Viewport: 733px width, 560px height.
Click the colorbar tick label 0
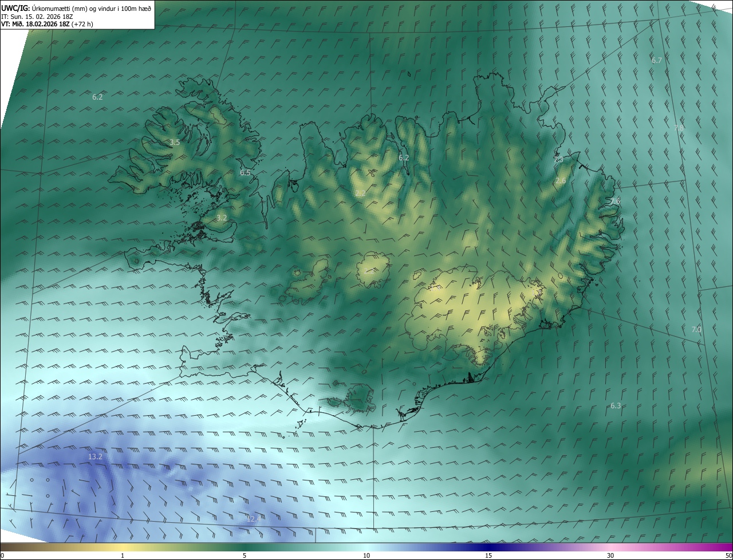[x=2, y=555]
